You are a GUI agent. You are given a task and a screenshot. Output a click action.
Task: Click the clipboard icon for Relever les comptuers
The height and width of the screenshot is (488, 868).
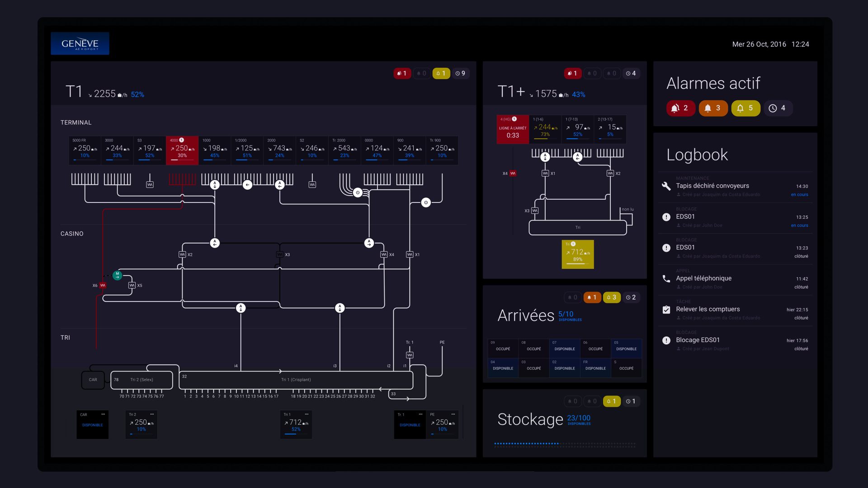(x=666, y=310)
